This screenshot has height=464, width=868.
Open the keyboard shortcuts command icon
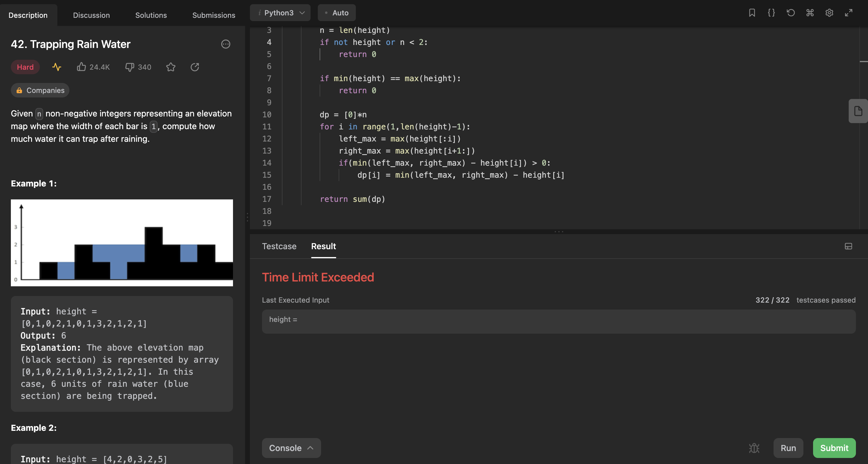coord(810,13)
